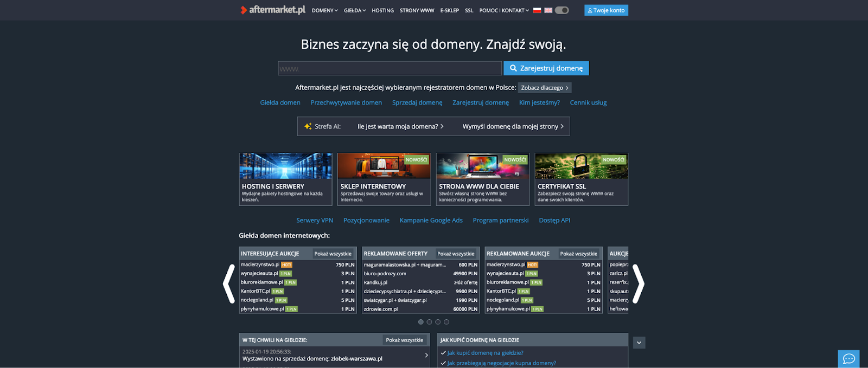This screenshot has width=868, height=368.
Task: Select second carousel page dot
Action: click(430, 322)
